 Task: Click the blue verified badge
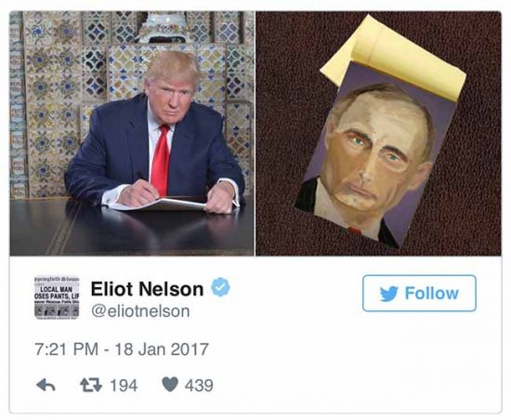220,287
